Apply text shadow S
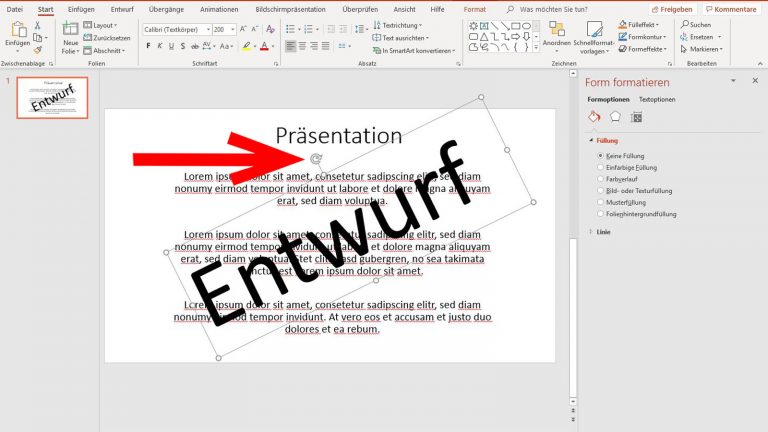The image size is (768, 432). [183, 46]
